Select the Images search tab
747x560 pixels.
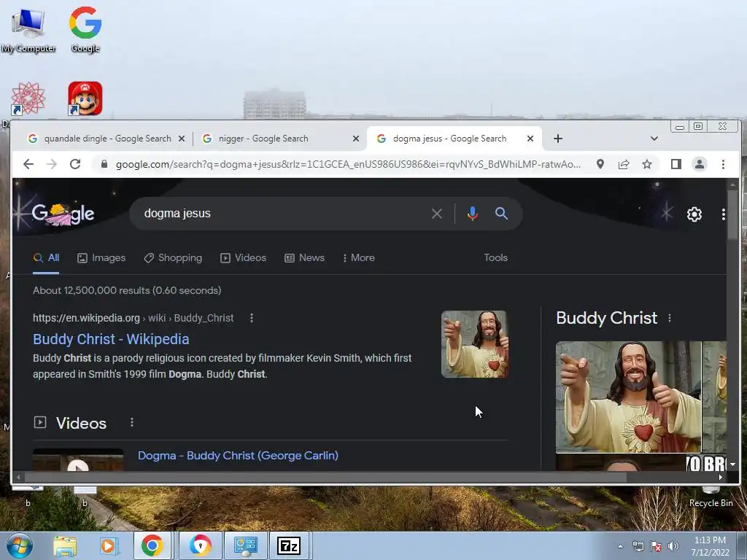pos(101,257)
